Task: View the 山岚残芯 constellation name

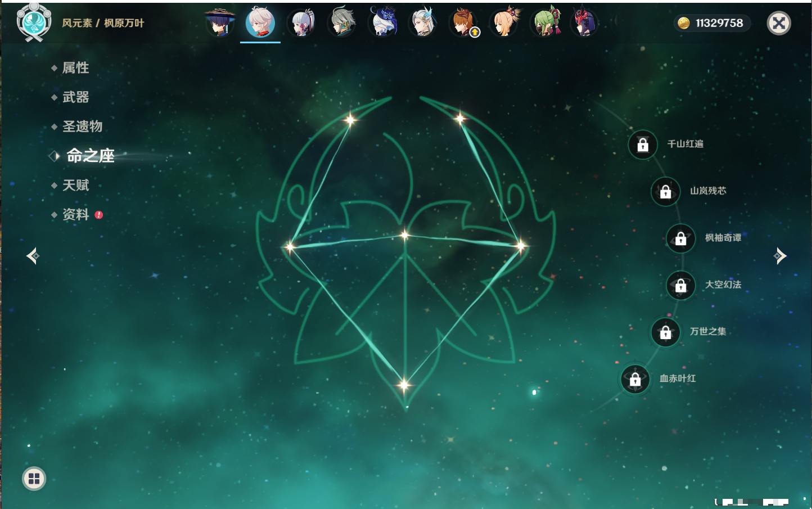Action: [708, 191]
